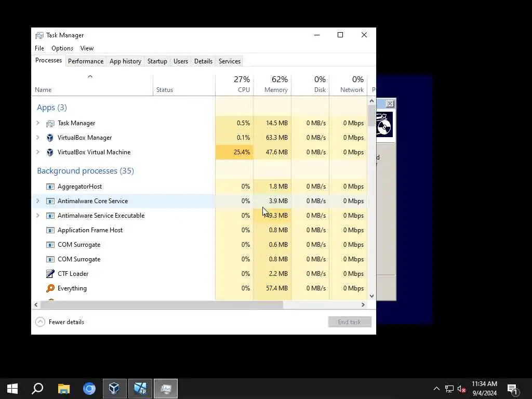Click the Task Manager title bar icon

(39, 35)
